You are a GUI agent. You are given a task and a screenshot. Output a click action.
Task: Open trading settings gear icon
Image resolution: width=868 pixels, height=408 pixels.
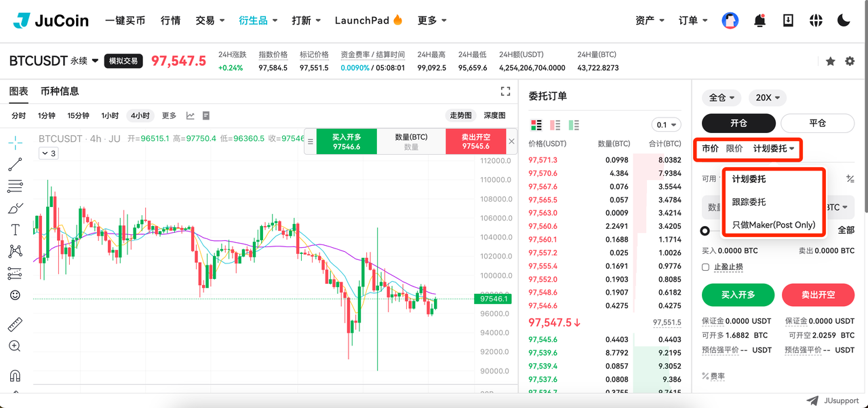pyautogui.click(x=850, y=61)
